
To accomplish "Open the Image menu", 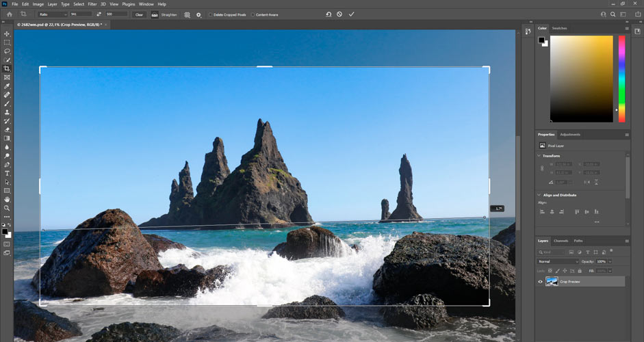I will click(38, 4).
